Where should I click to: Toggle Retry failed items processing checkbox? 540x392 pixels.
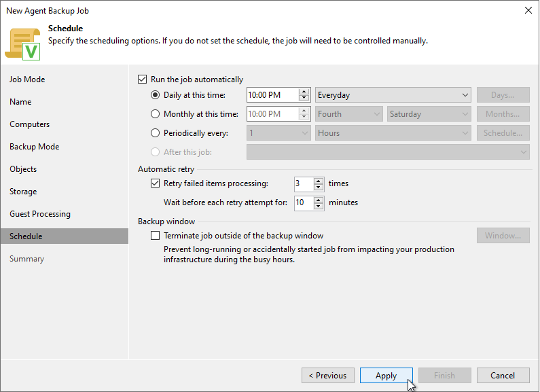click(155, 183)
